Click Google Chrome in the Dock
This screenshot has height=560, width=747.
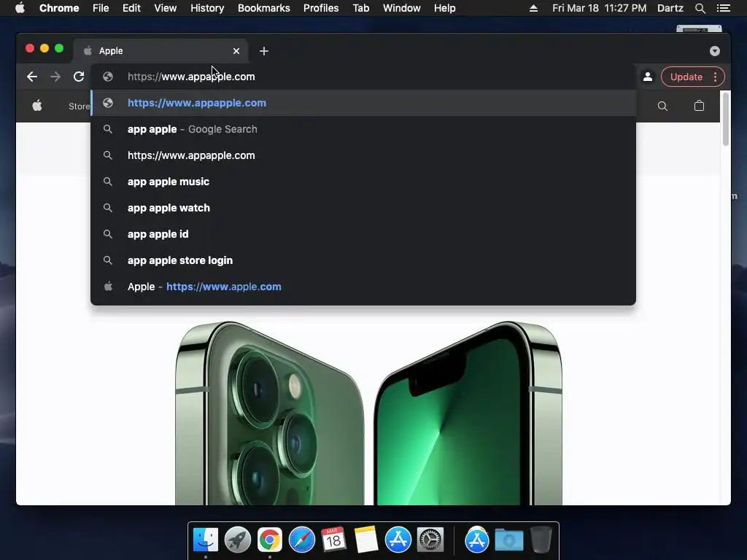pyautogui.click(x=270, y=540)
